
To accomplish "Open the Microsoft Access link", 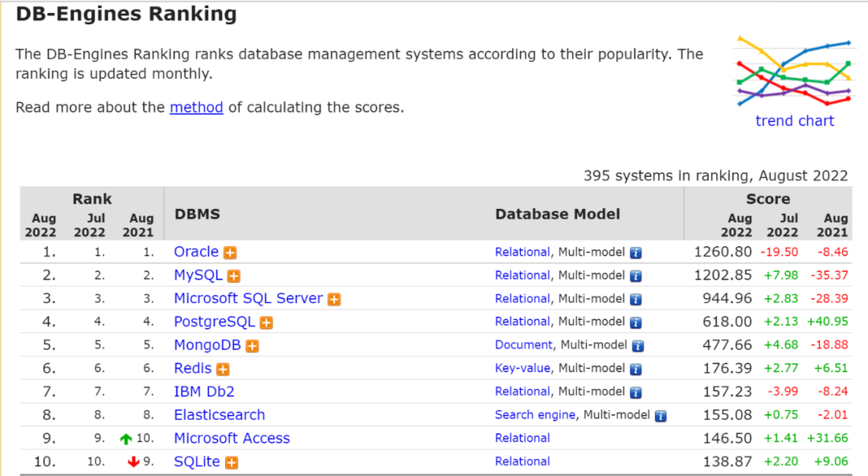I will pos(232,437).
